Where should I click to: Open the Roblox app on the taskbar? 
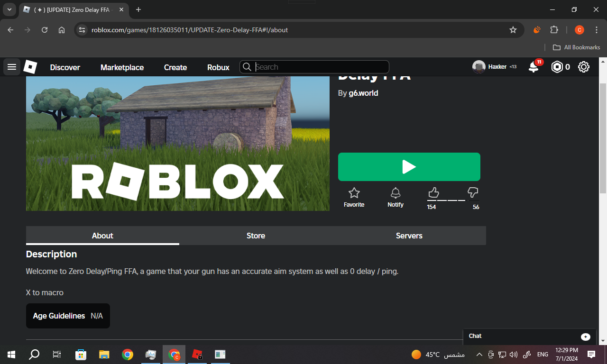[x=197, y=355]
